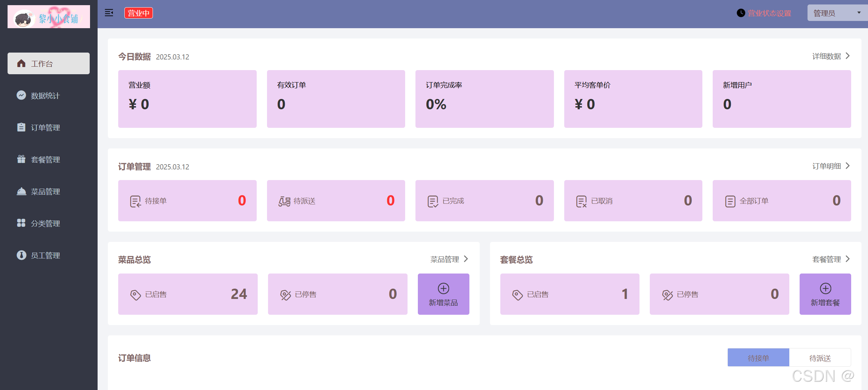
Task: Click the grid icon of 分类管理
Action: pos(21,223)
